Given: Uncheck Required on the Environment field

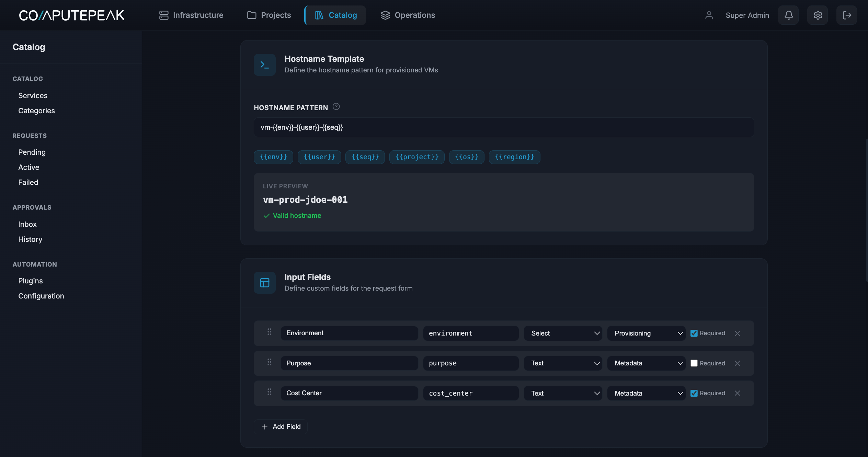Looking at the screenshot, I should 695,333.
